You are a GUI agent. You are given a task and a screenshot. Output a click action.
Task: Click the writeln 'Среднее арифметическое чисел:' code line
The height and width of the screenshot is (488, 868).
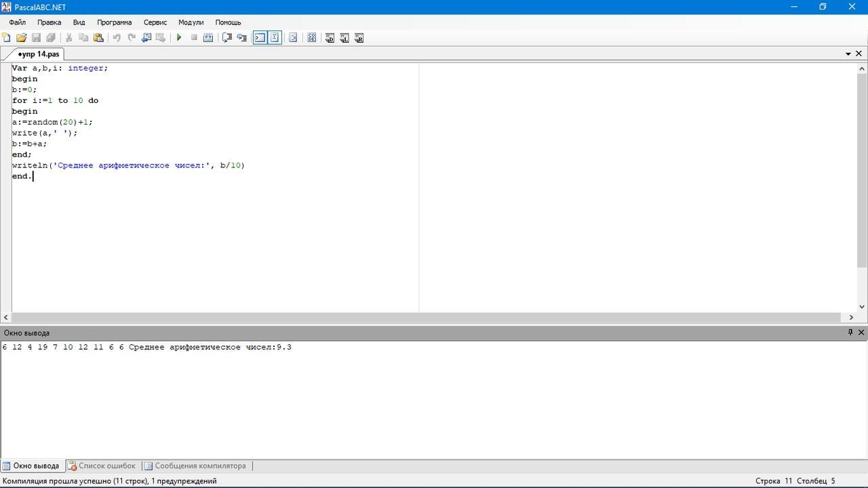coord(128,165)
